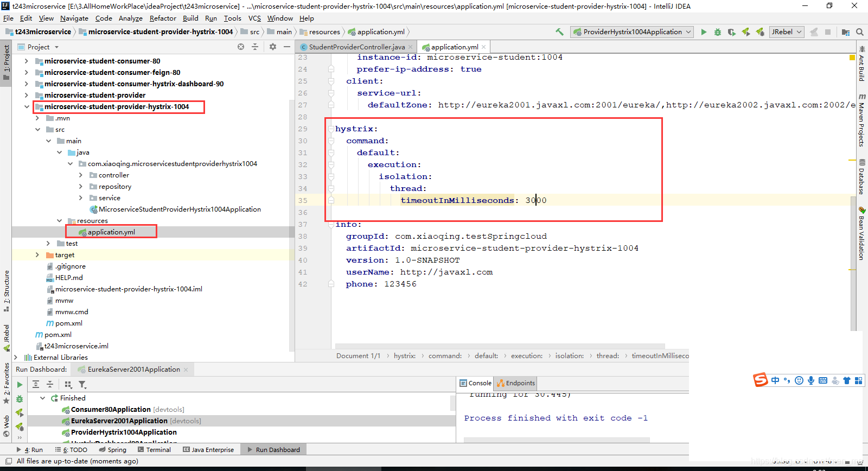
Task: Click Sogou microphone voice input icon
Action: (x=811, y=380)
